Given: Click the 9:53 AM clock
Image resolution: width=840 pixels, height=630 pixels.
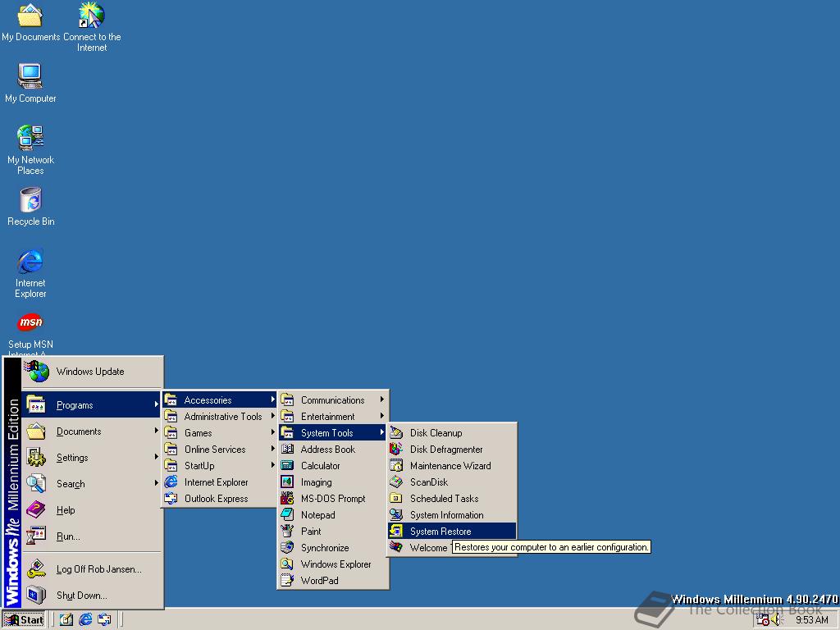Looking at the screenshot, I should [x=811, y=620].
